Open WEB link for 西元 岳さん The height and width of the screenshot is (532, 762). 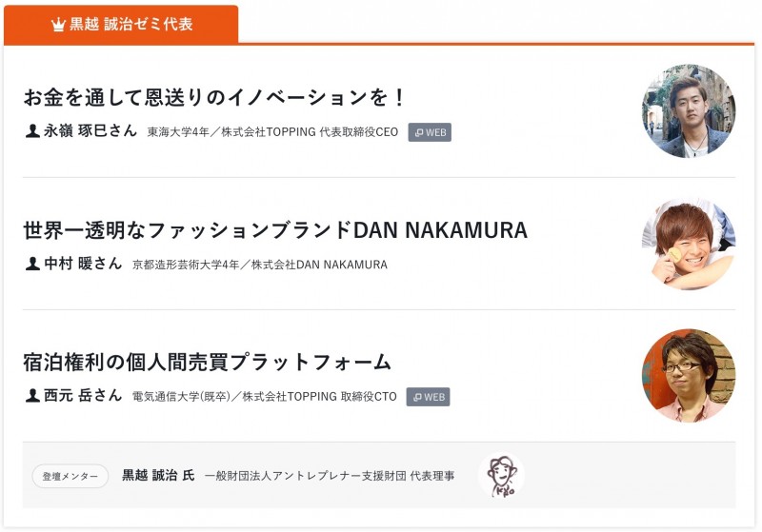(x=428, y=397)
